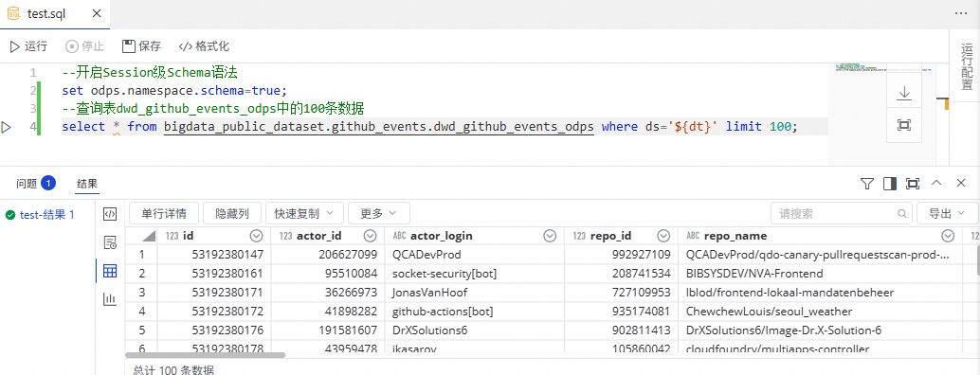Open the three-dot more menu at top right
Screen dimensions: 980x375
[x=961, y=12]
